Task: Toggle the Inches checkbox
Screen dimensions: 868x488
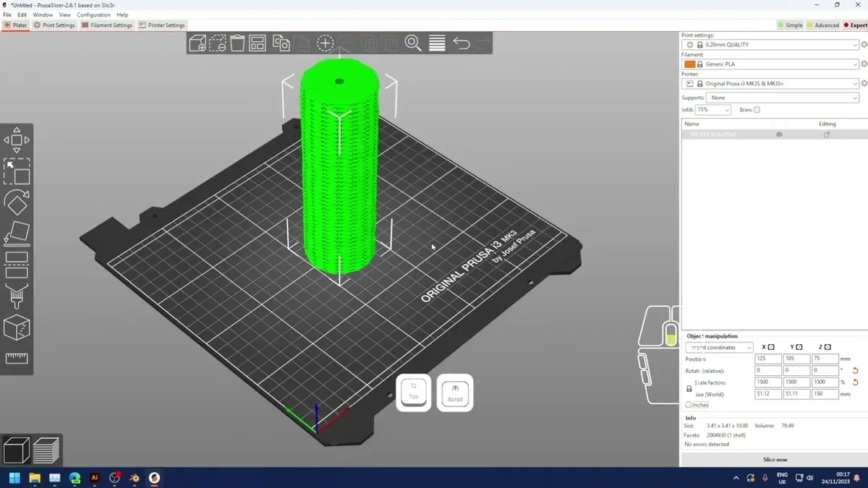Action: 689,405
